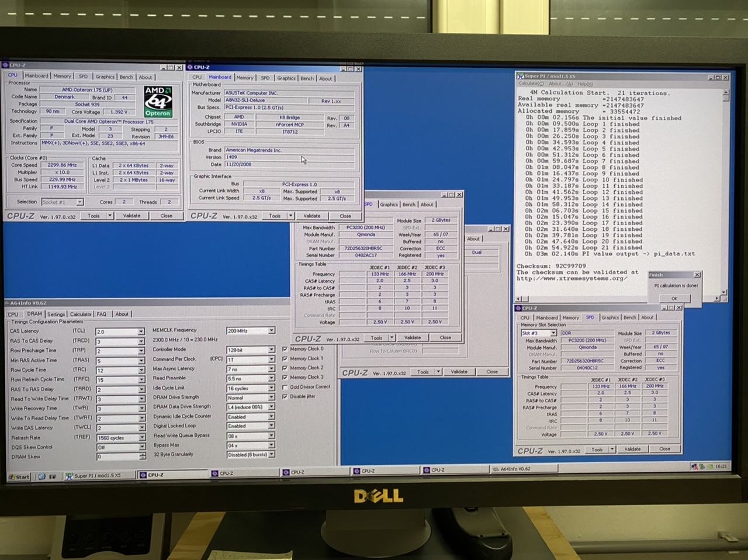Open Slot #3 memory slot dropdown
This screenshot has height=560, width=748.
553,333
